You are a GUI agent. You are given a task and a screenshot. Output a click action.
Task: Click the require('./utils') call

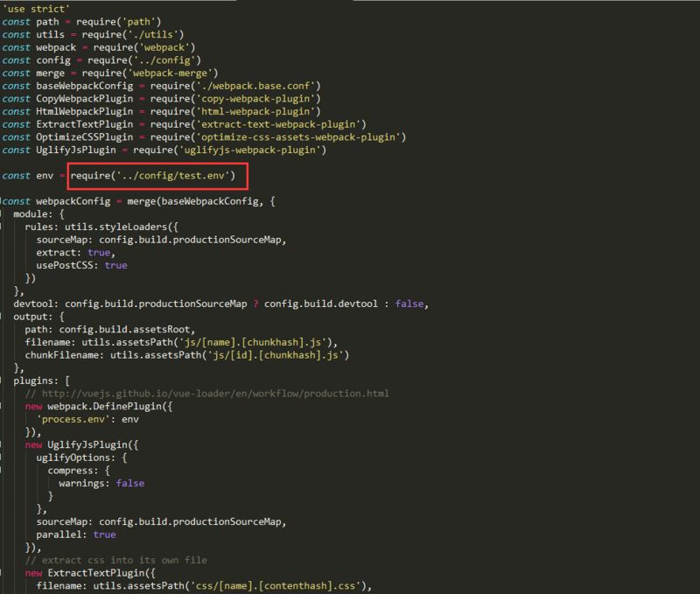133,34
